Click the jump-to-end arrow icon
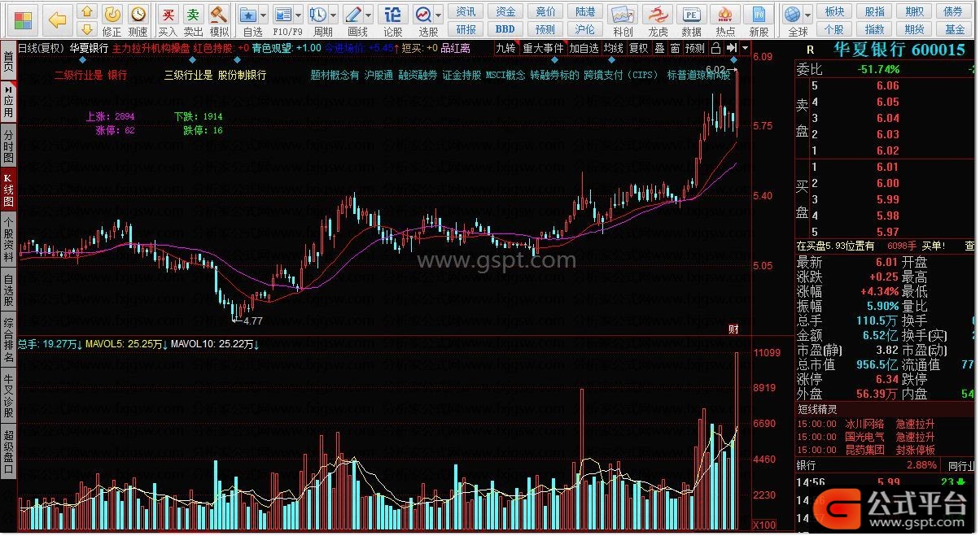This screenshot has height=536, width=980. coord(731,48)
